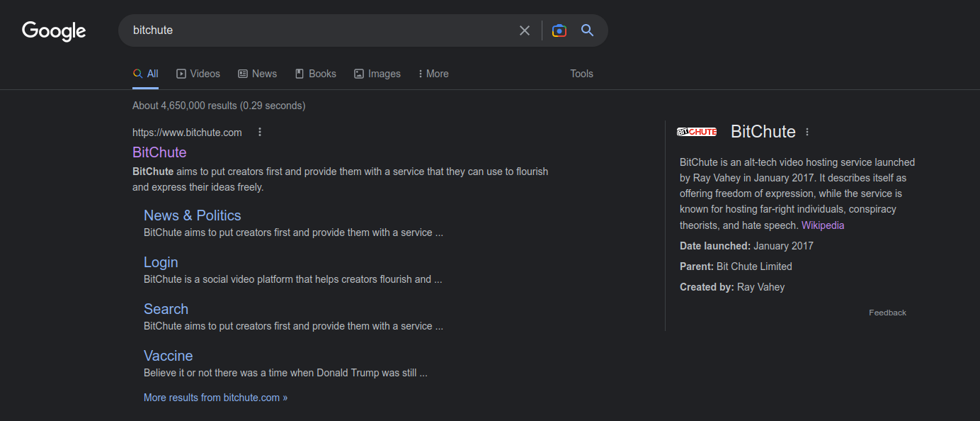980x421 pixels.
Task: Switch to the Images tab
Action: (x=377, y=74)
